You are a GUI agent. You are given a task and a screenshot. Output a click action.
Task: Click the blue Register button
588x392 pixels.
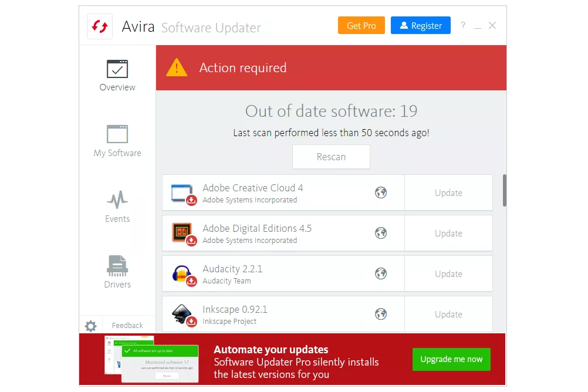pos(420,26)
